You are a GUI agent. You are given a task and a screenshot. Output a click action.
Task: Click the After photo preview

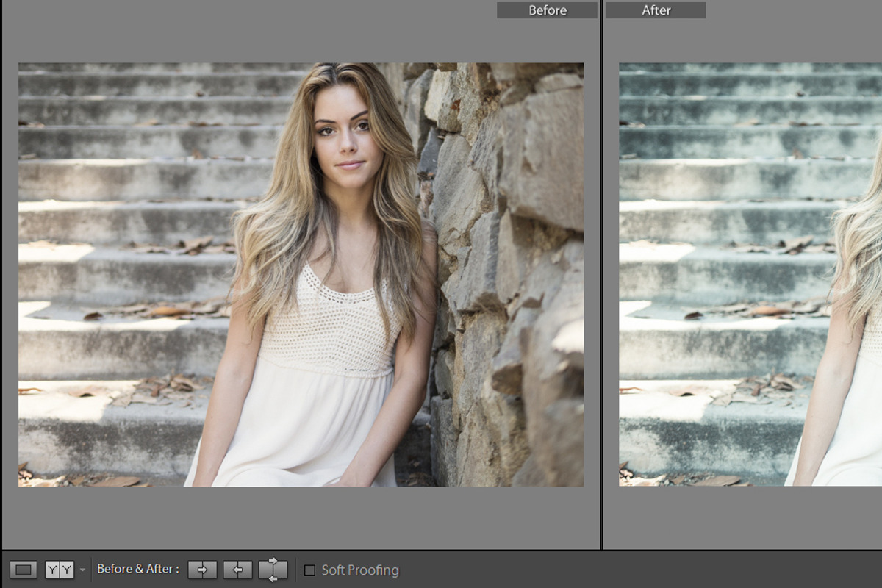coord(750,275)
